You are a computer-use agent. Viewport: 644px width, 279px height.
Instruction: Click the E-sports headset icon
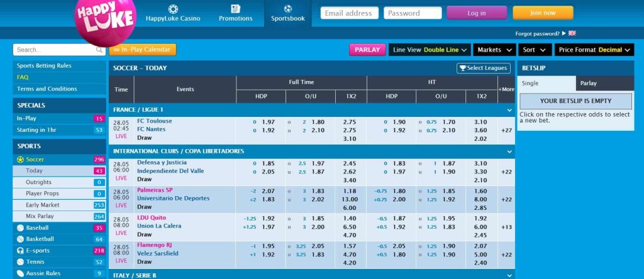21,251
